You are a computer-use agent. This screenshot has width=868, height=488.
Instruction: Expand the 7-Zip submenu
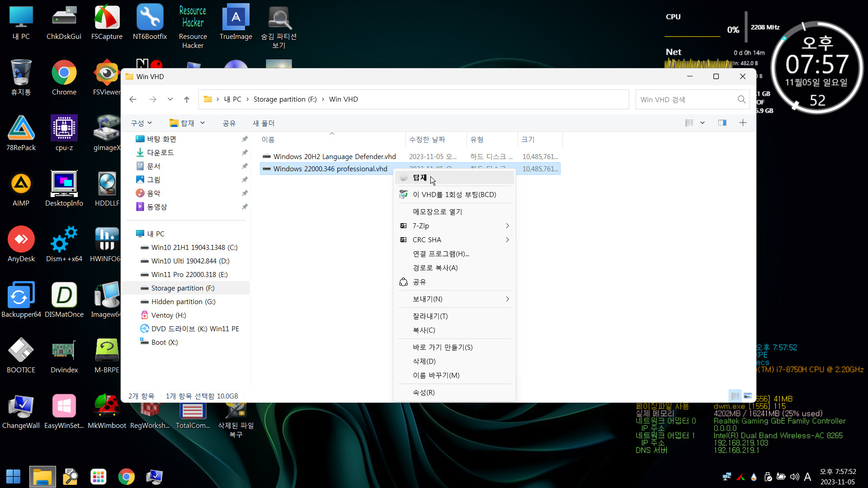pyautogui.click(x=454, y=225)
